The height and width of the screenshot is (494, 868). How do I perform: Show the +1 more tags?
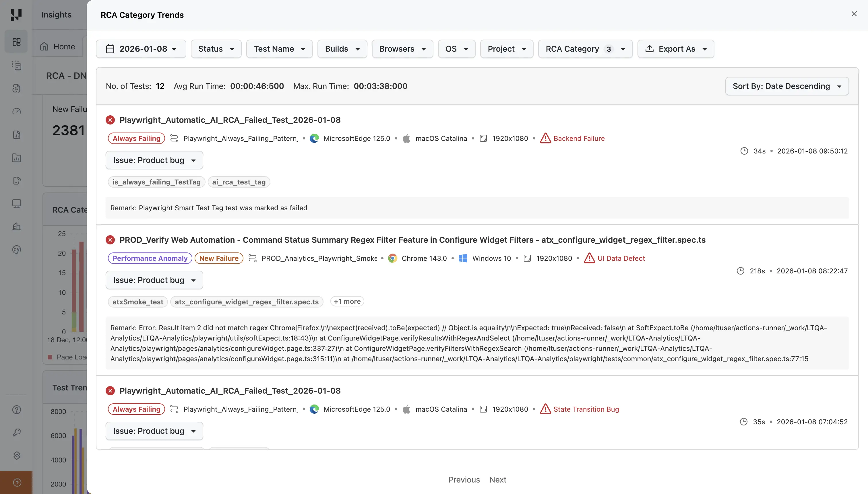pyautogui.click(x=346, y=301)
